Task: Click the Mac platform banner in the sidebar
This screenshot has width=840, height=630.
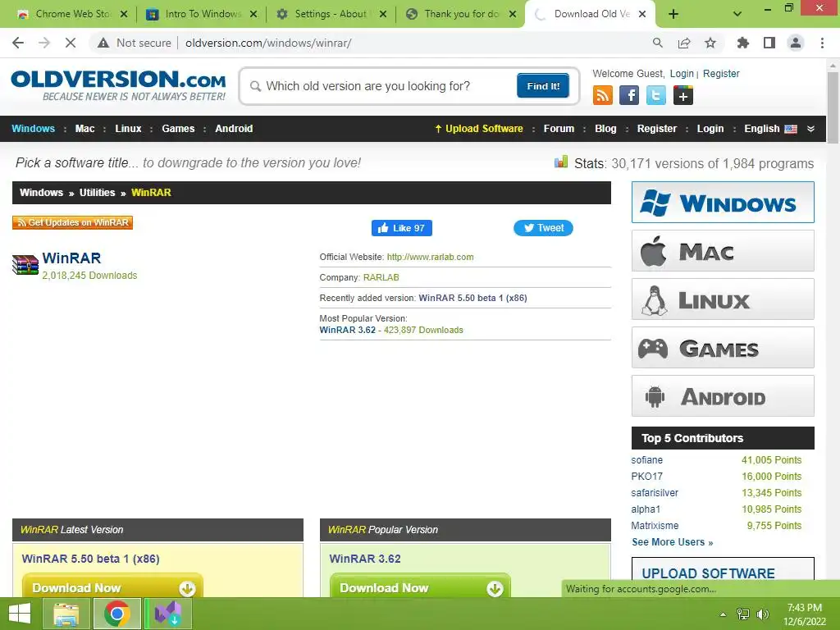Action: 723,251
